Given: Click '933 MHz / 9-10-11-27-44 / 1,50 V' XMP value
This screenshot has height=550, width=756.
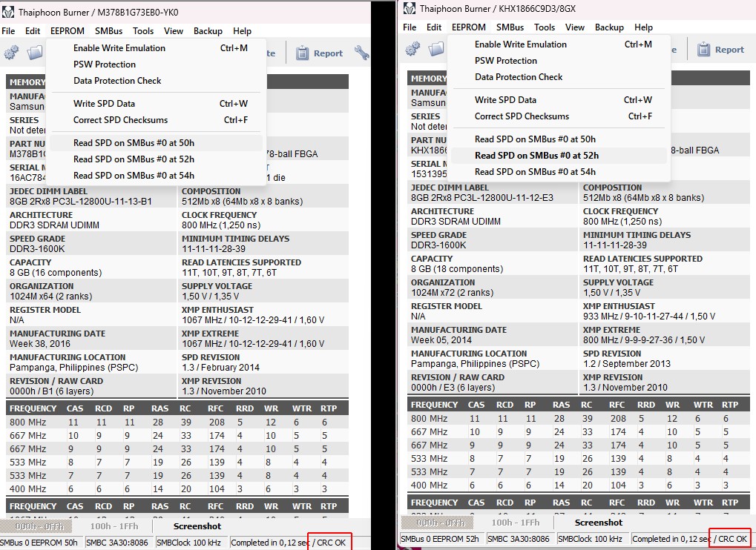Looking at the screenshot, I should tap(649, 316).
